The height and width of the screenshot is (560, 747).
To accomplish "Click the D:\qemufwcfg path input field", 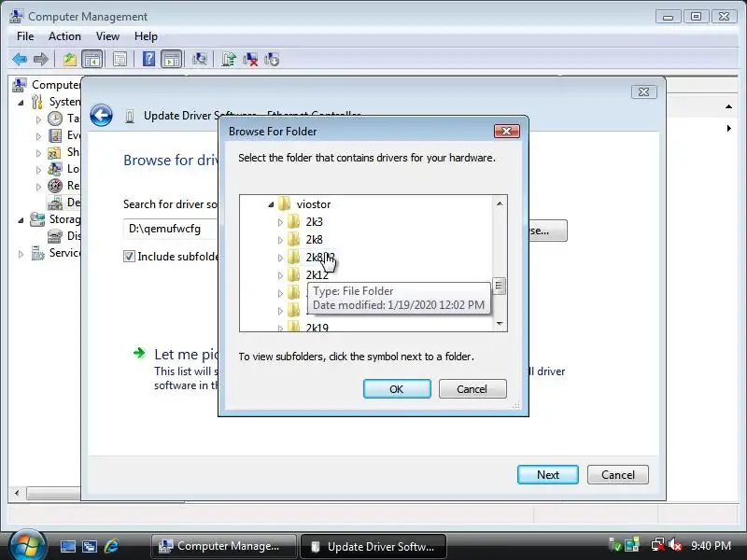I will [x=171, y=229].
